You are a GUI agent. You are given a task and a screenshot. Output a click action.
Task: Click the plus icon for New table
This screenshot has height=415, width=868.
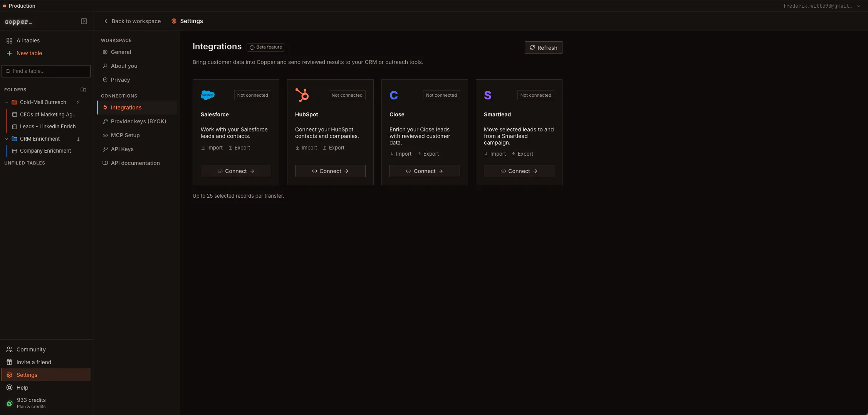point(10,53)
